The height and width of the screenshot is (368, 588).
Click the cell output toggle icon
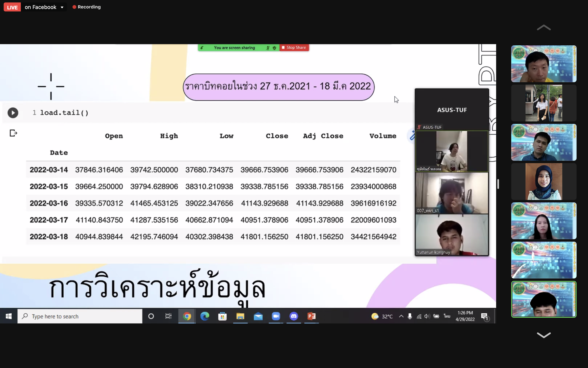tap(13, 133)
